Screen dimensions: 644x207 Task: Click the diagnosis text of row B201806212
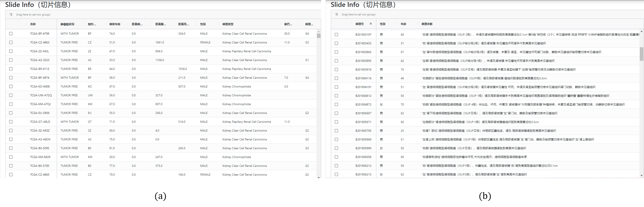pos(489,166)
